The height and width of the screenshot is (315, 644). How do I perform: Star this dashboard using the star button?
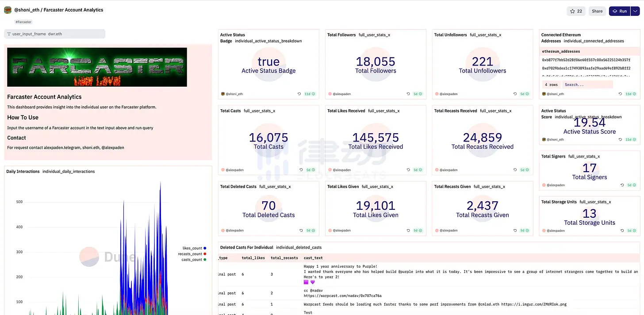click(x=576, y=11)
